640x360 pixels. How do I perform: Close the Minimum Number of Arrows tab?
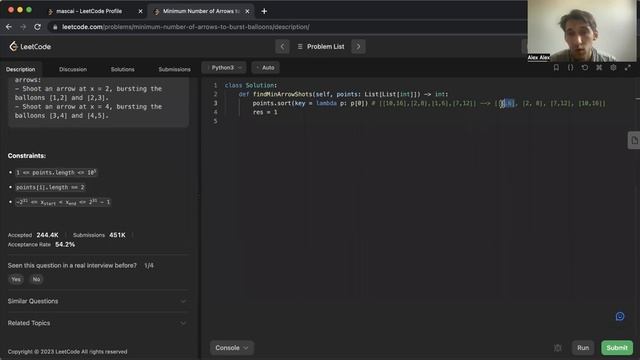(247, 11)
